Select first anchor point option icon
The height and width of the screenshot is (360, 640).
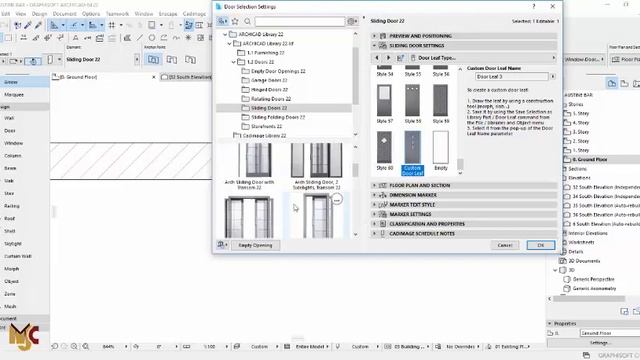[153, 60]
